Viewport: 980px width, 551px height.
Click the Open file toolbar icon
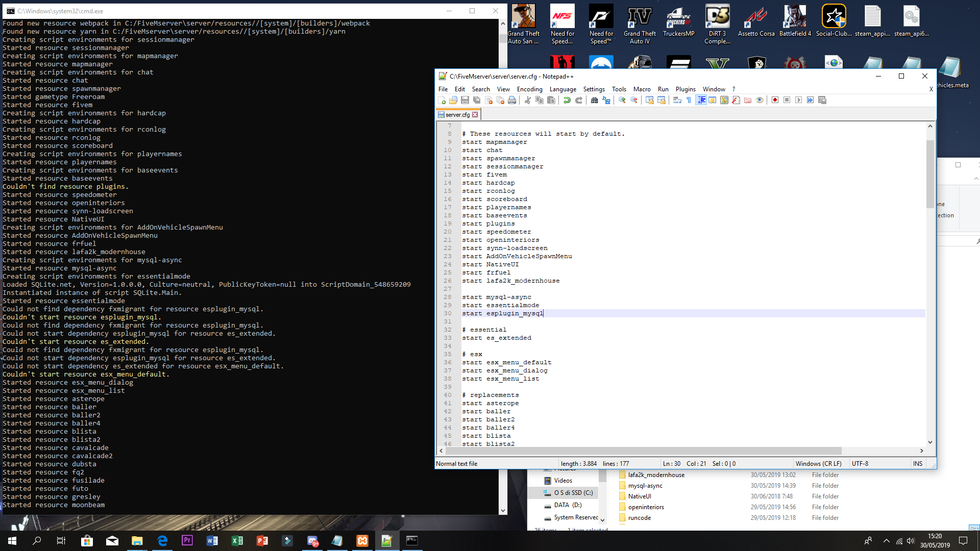tap(453, 100)
